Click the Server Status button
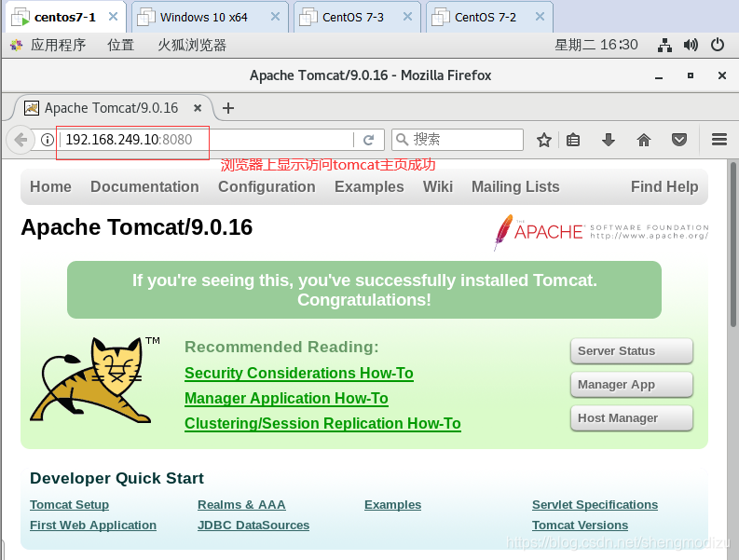 coord(632,351)
